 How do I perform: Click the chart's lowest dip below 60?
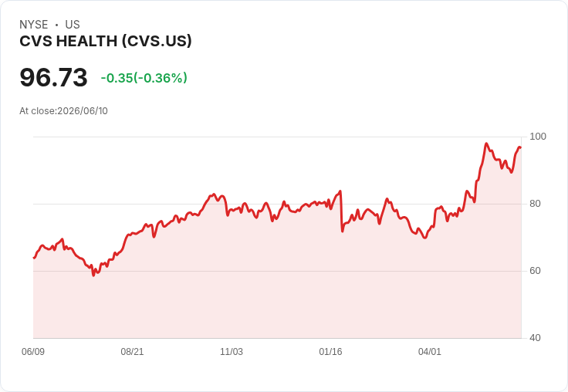pos(93,275)
